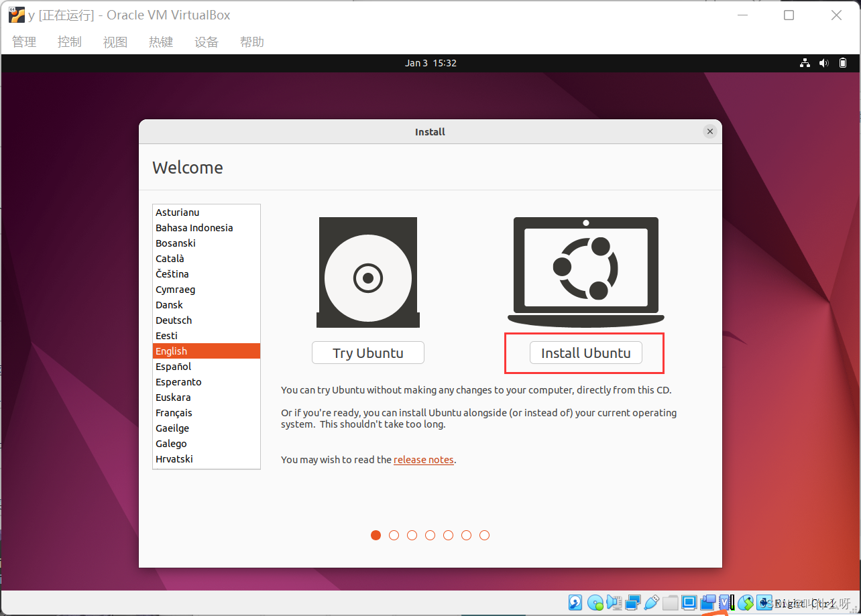Click the Try Ubuntu button
Image resolution: width=861 pixels, height=616 pixels.
coord(368,353)
